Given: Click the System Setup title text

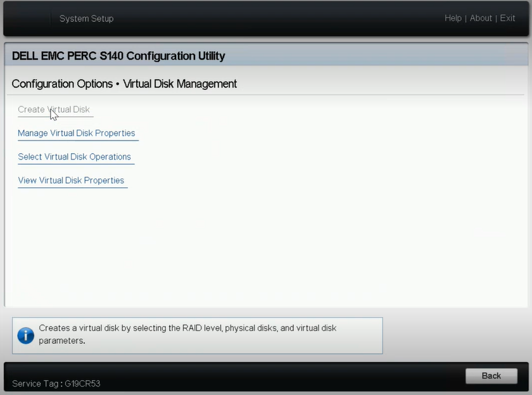Looking at the screenshot, I should click(x=87, y=18).
